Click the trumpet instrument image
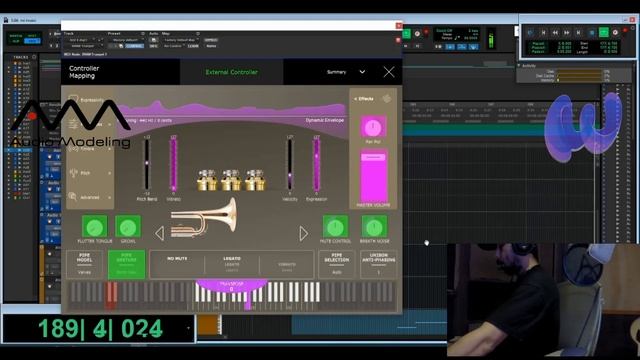This screenshot has height=360, width=640. tap(204, 218)
